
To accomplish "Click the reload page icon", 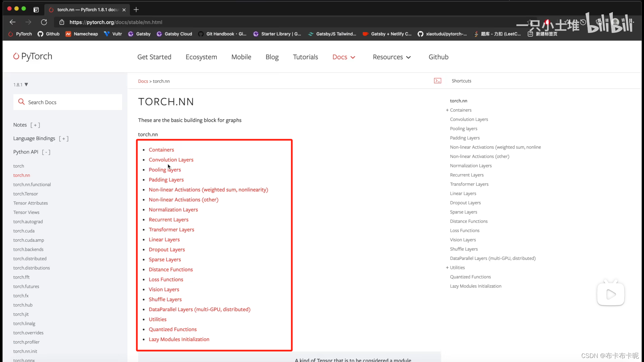I will [44, 22].
